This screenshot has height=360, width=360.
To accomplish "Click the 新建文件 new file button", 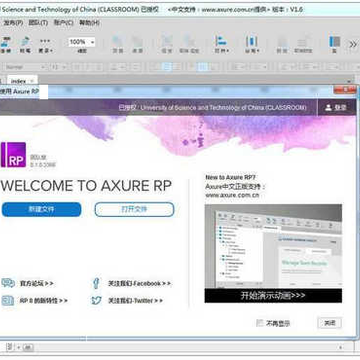I will tap(41, 209).
